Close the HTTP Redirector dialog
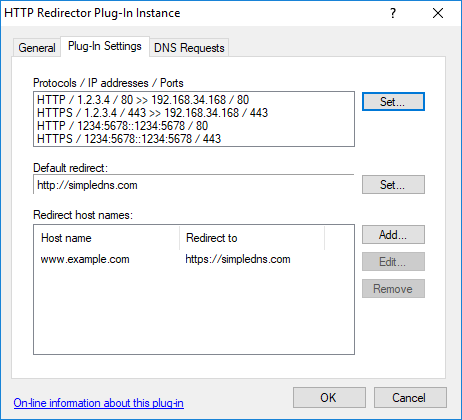This screenshot has height=420, width=462. [438, 13]
